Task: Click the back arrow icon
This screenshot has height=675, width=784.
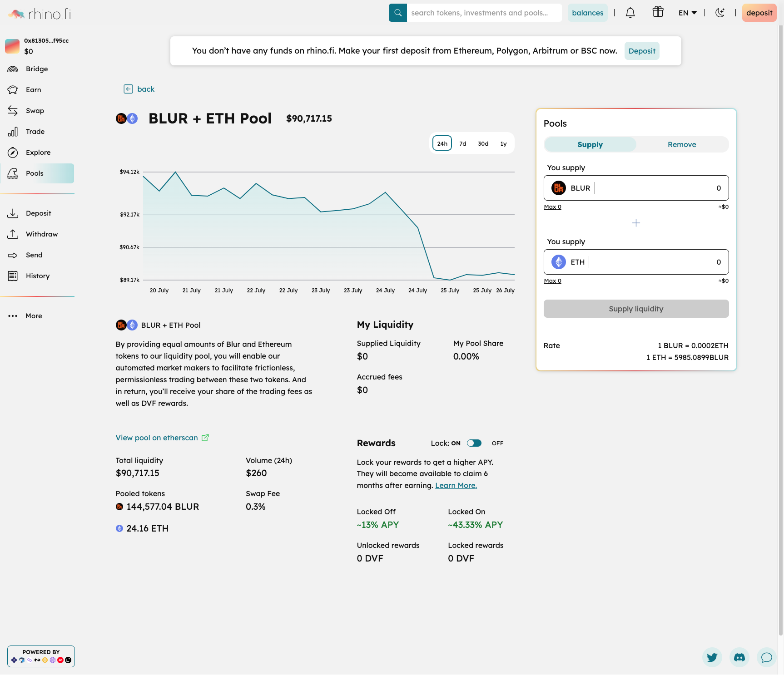Action: [x=128, y=89]
